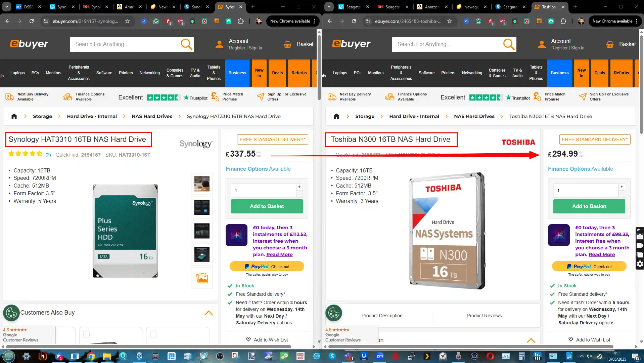Click the search magnifier in left ebuyer window

186,44
